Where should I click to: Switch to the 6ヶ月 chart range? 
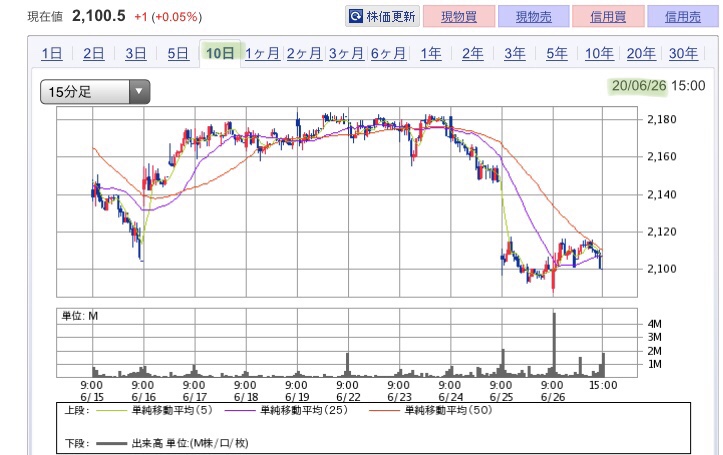(x=388, y=53)
